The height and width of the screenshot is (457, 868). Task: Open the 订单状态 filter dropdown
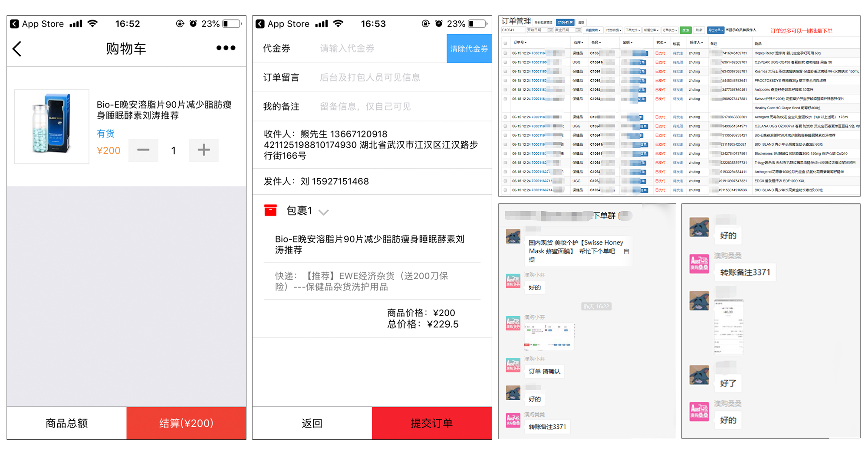[x=669, y=30]
